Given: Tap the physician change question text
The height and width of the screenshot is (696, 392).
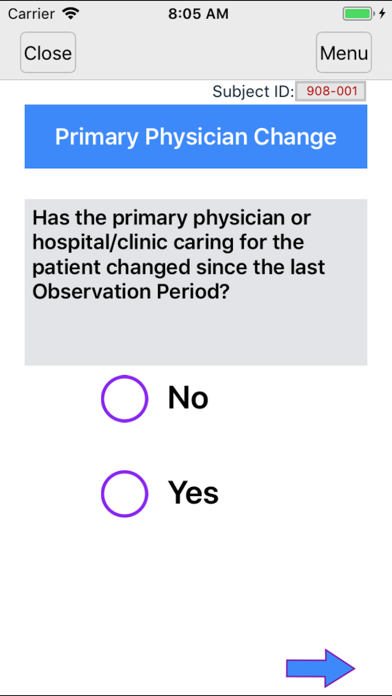Looking at the screenshot, I should point(178,255).
